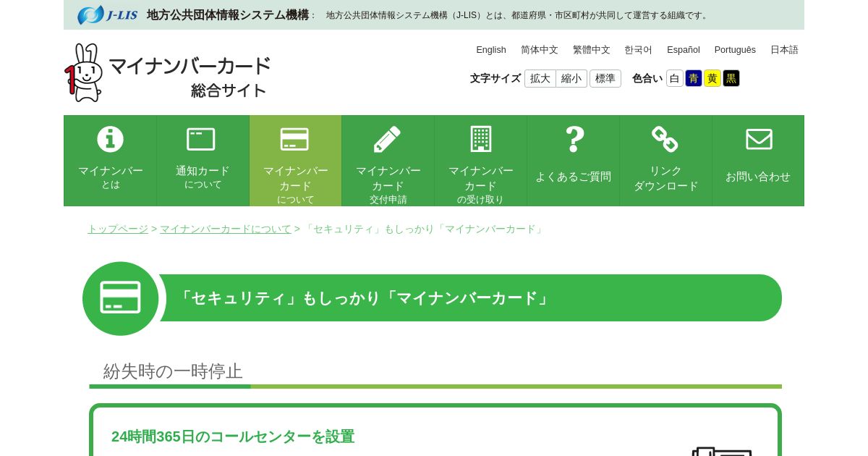Click the J-LIS organization description sentence
Screen dimensions: 868x456
click(518, 15)
